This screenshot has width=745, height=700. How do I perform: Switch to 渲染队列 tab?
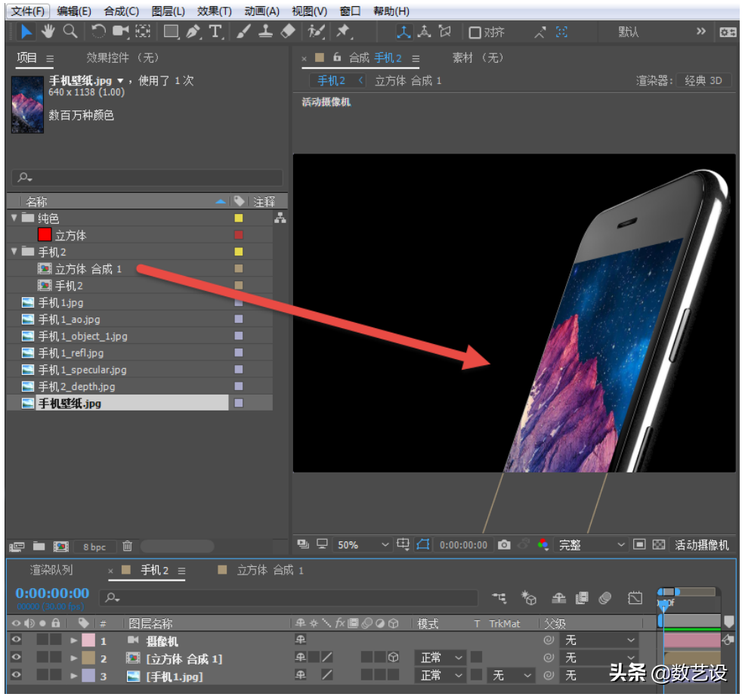click(x=51, y=570)
